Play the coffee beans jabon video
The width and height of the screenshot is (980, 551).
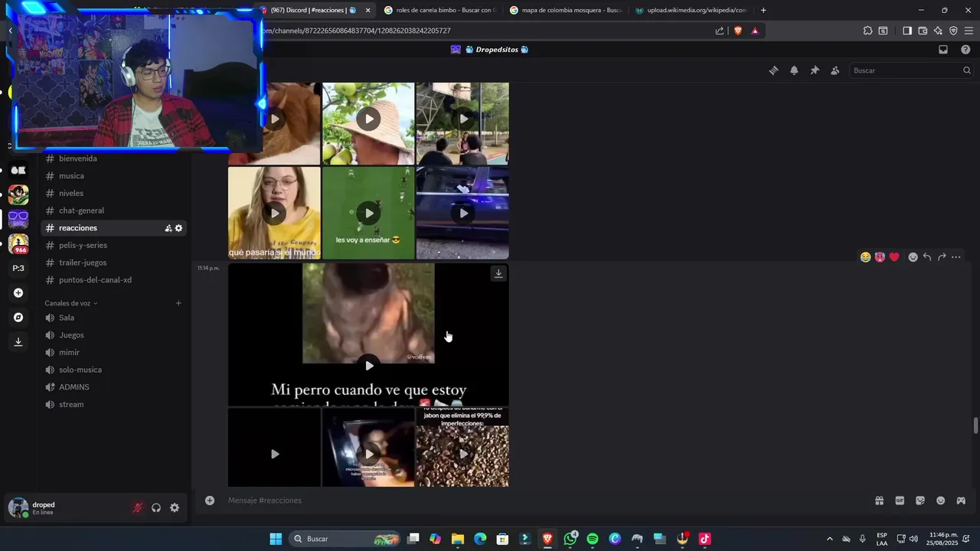click(463, 454)
